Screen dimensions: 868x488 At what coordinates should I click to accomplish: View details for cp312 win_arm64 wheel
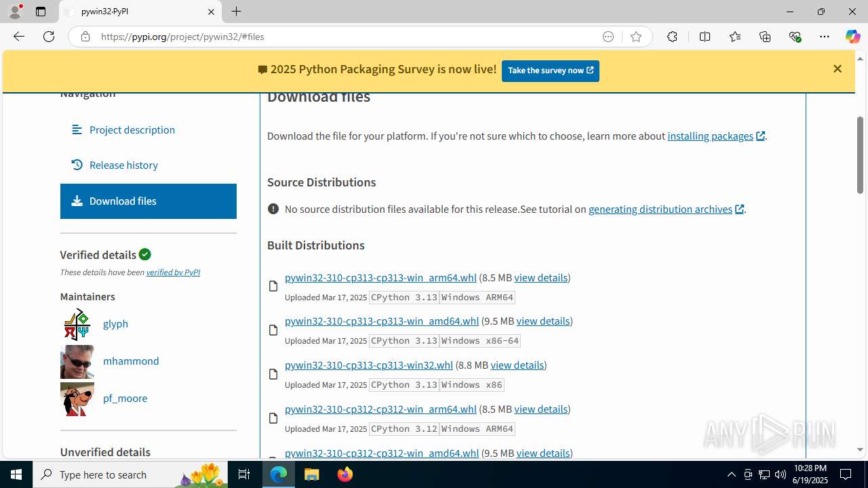tap(540, 409)
